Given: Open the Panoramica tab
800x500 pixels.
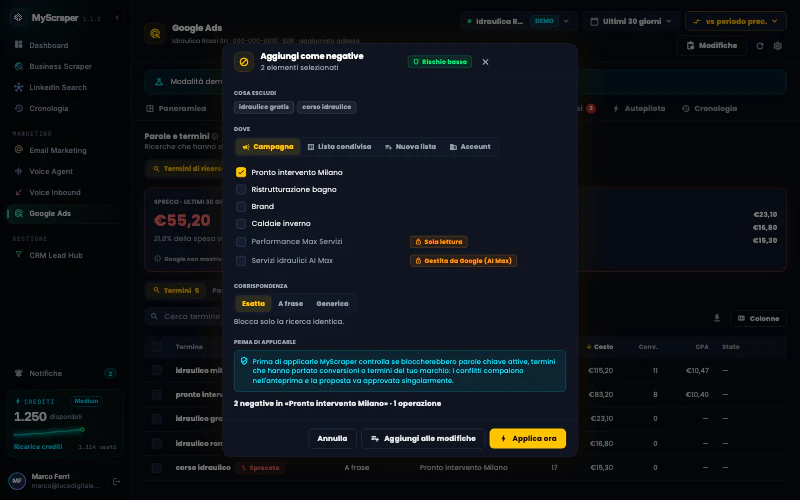Looking at the screenshot, I should coord(177,109).
